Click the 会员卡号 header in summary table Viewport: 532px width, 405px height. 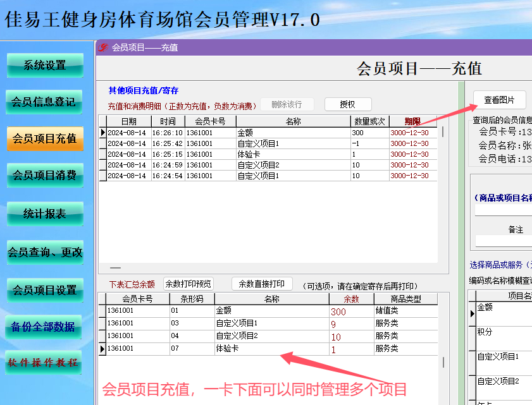tap(137, 299)
